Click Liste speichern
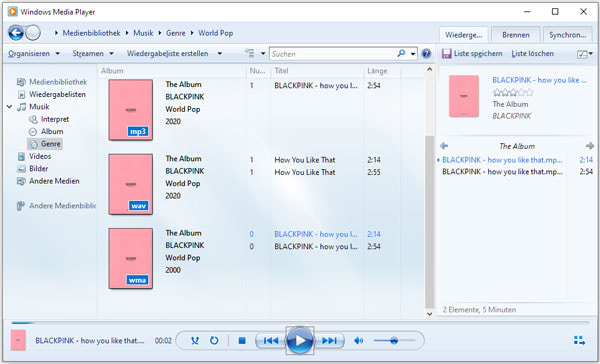 [x=472, y=54]
